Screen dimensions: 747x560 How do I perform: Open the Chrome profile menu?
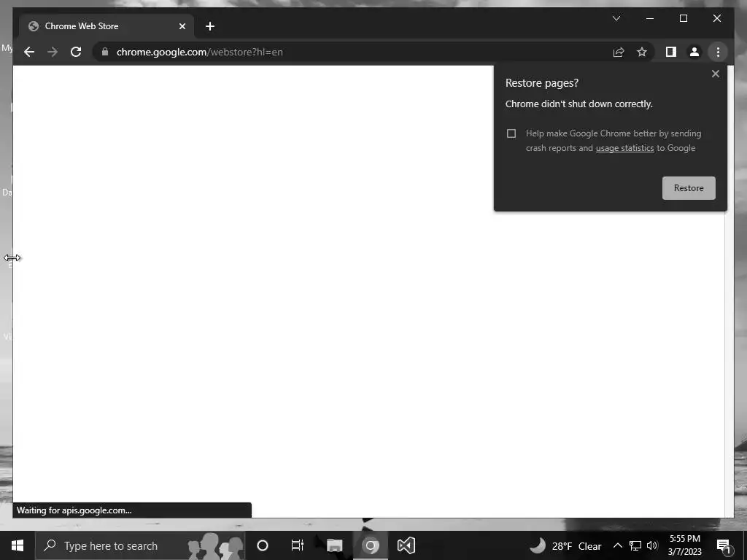694,52
